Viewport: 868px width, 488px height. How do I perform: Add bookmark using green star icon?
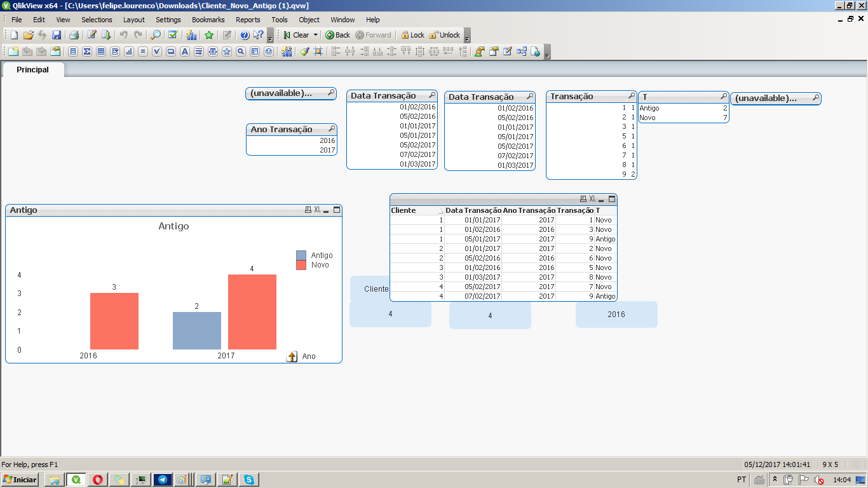(208, 35)
